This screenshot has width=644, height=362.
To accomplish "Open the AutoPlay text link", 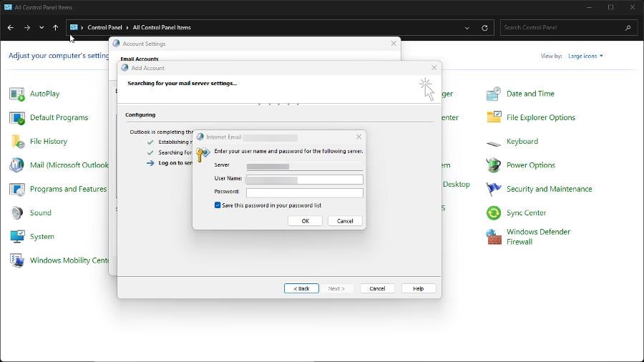I will 45,94.
